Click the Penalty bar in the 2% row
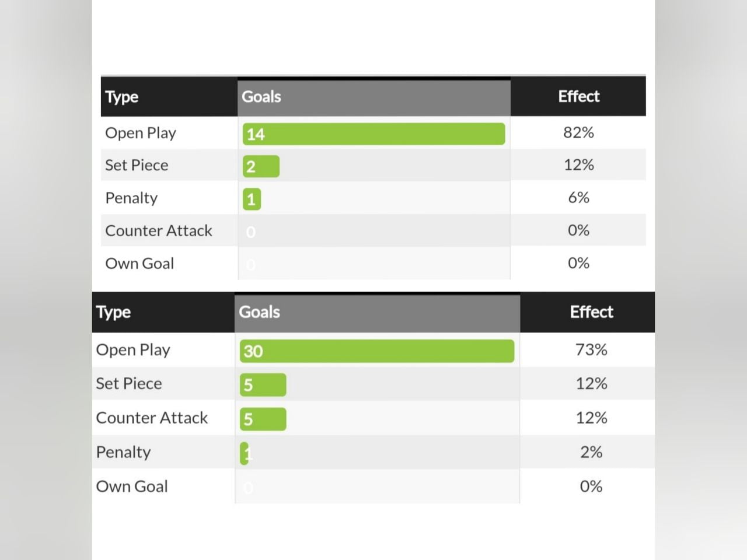This screenshot has height=560, width=747. (244, 453)
